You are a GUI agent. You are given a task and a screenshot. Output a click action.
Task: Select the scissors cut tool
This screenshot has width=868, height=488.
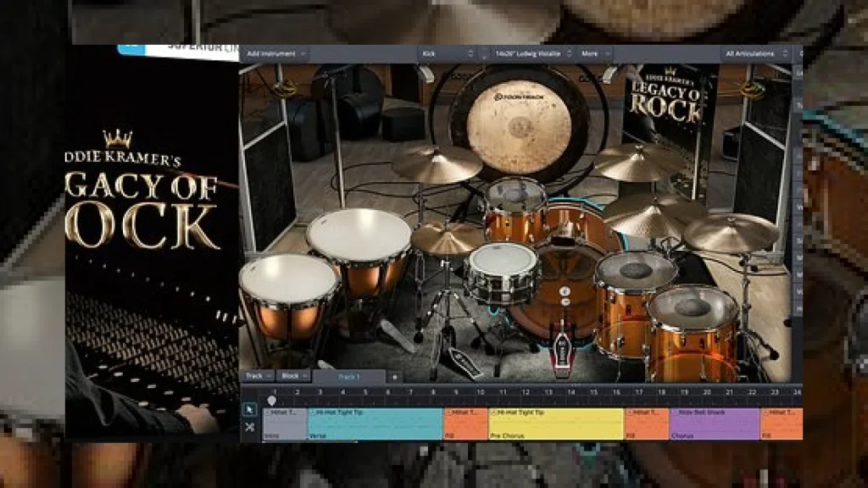[x=250, y=427]
